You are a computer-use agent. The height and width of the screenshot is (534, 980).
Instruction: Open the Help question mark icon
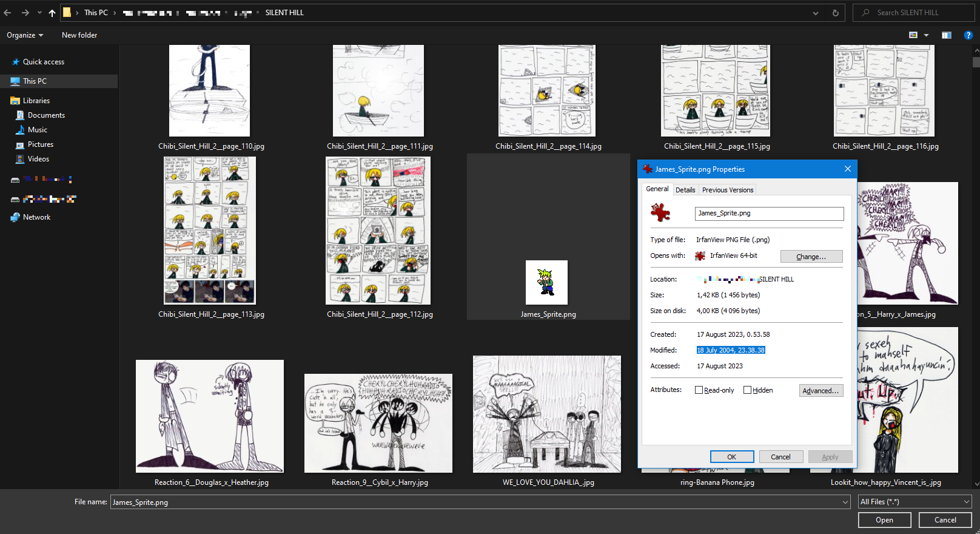[968, 35]
